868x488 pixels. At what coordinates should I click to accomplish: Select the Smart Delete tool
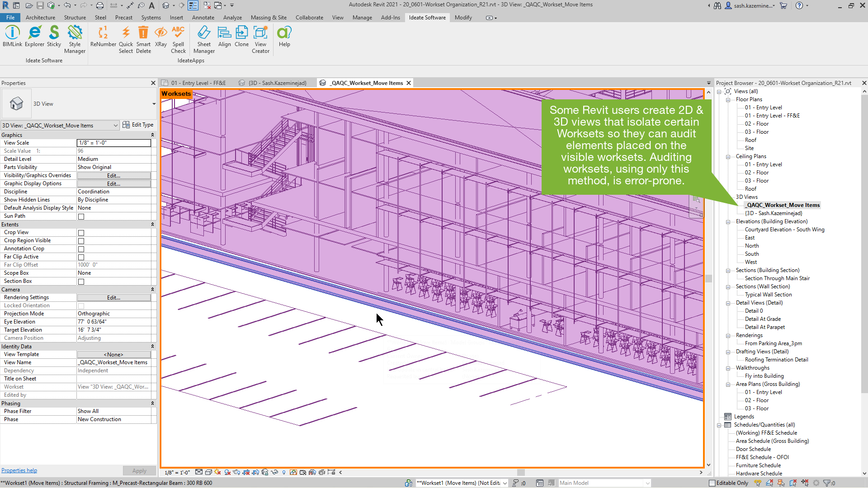143,38
